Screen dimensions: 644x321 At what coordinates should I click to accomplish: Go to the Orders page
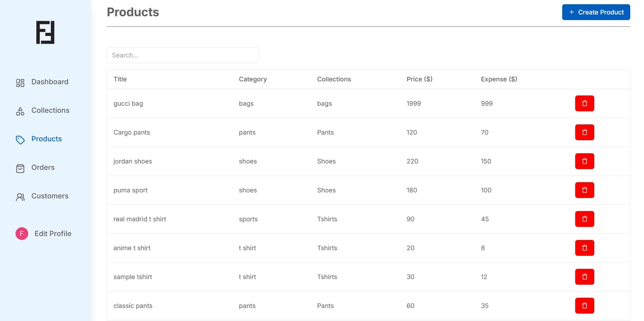pos(43,167)
